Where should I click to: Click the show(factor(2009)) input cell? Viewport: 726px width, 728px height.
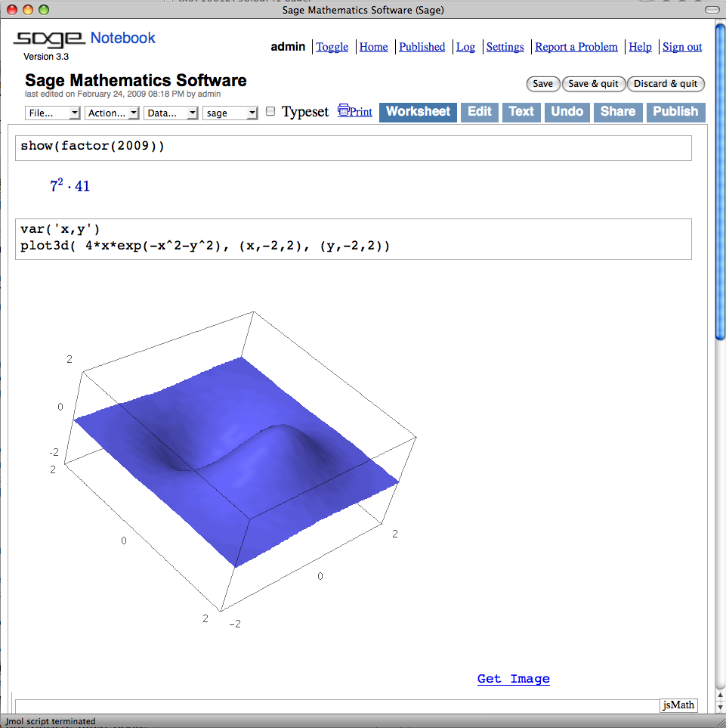354,148
